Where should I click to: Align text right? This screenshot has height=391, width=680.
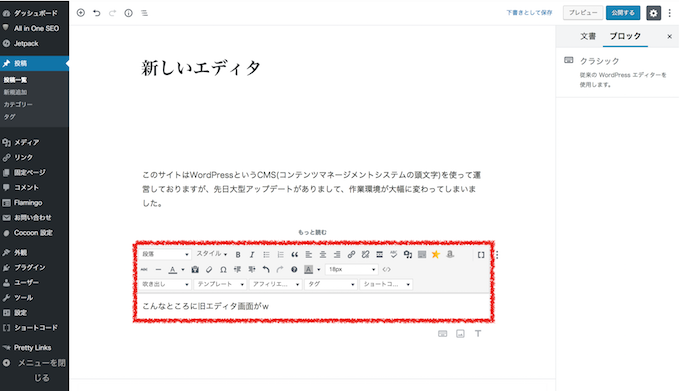337,254
